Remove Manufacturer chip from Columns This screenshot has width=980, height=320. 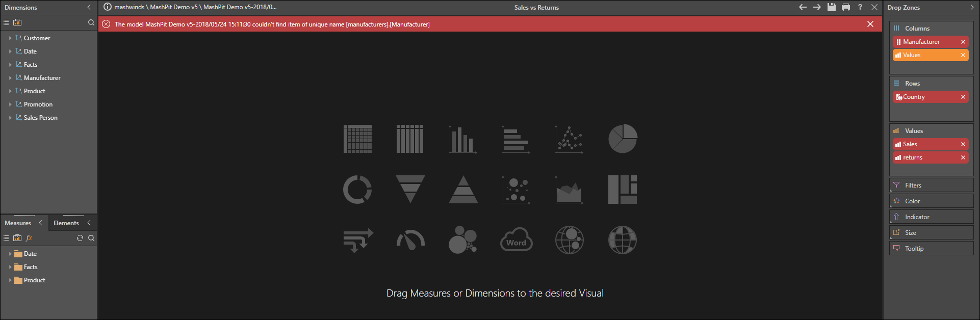coord(963,42)
